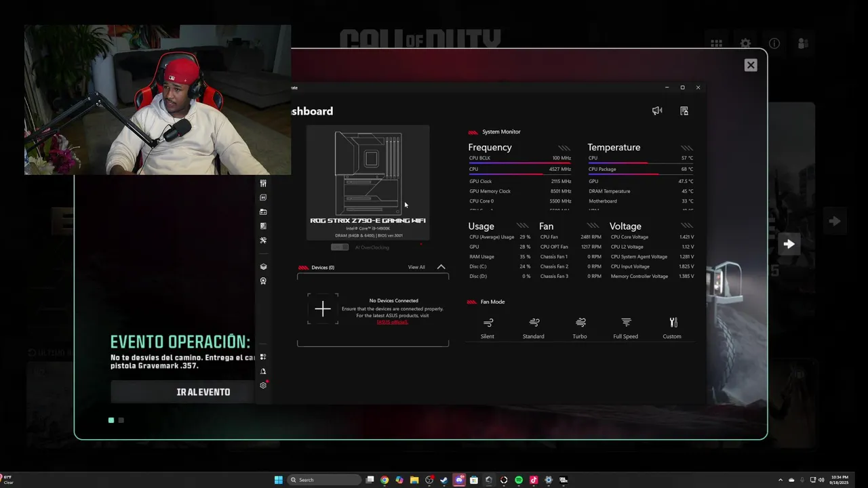
Task: Select the Standard fan mode
Action: [534, 328]
